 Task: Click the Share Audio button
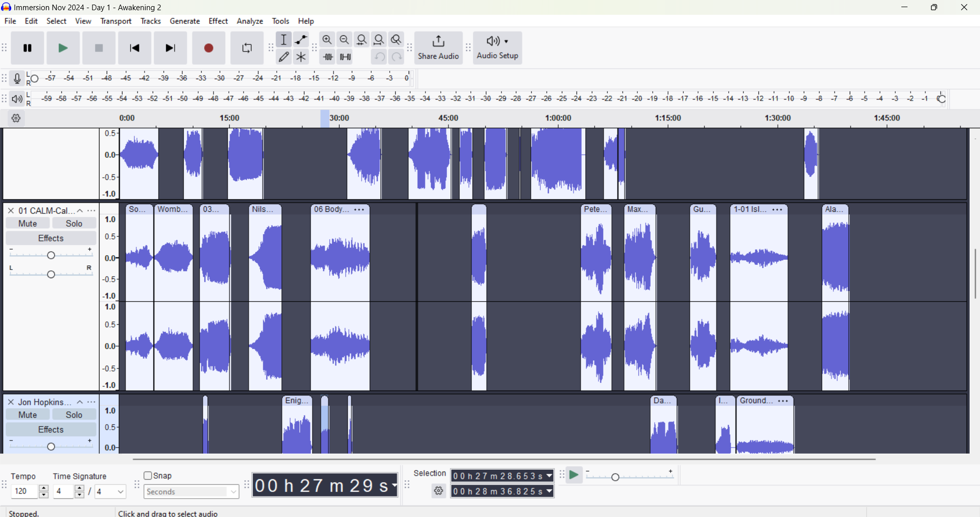(x=438, y=48)
